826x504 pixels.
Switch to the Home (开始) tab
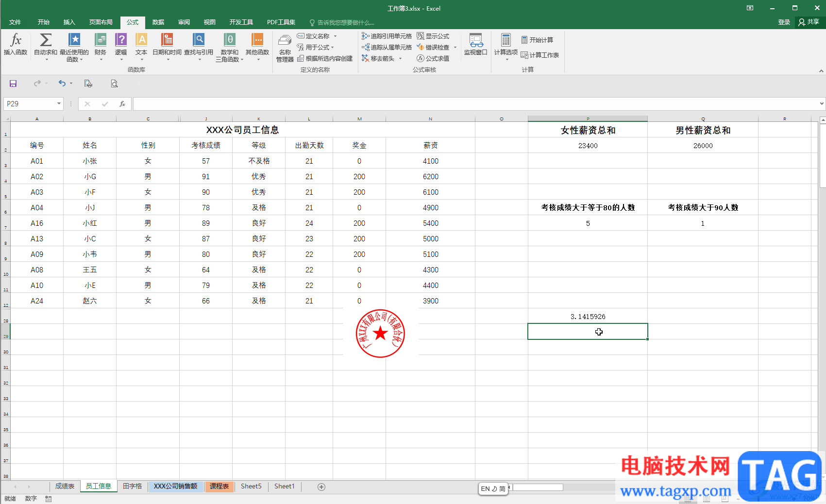click(x=44, y=22)
